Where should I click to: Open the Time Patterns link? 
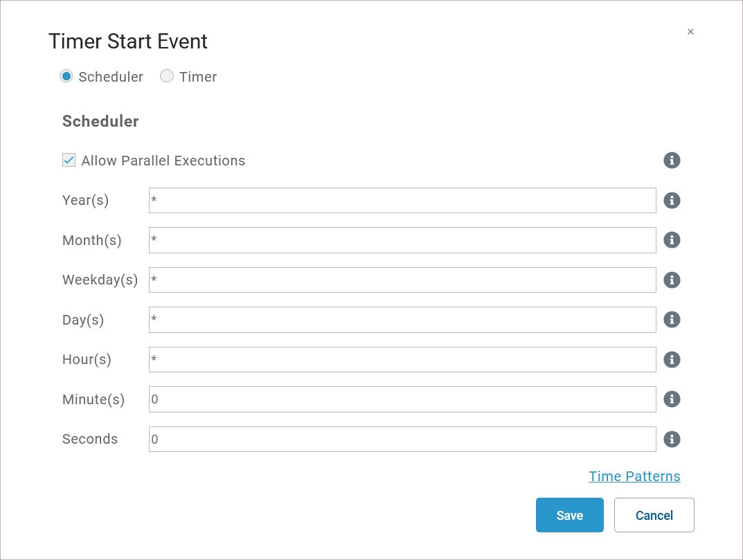tap(634, 476)
